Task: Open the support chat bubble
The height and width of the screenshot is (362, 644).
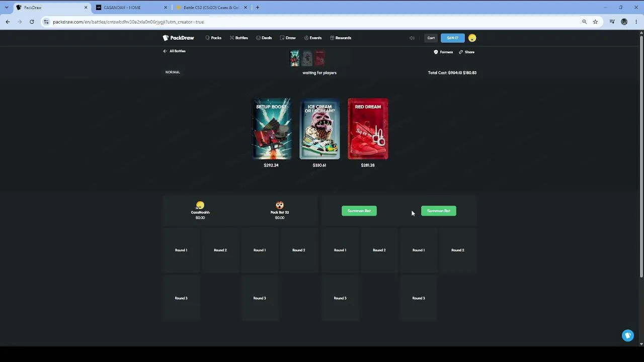Action: tap(628, 335)
